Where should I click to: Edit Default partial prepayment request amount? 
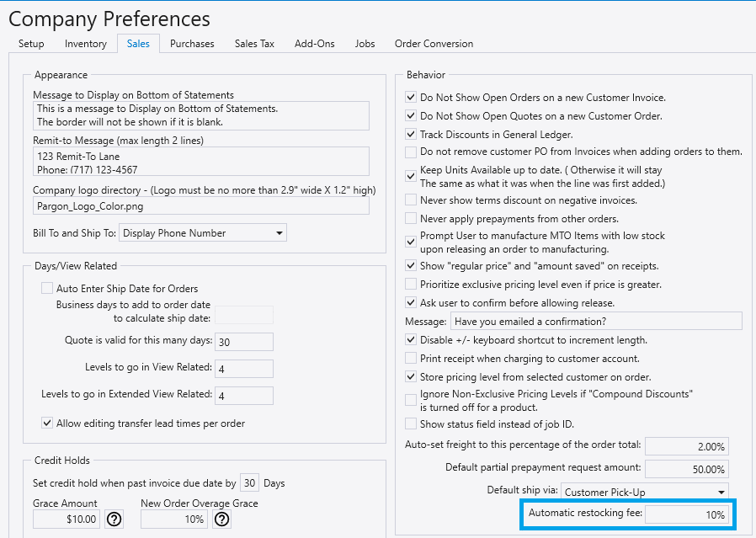(687, 469)
